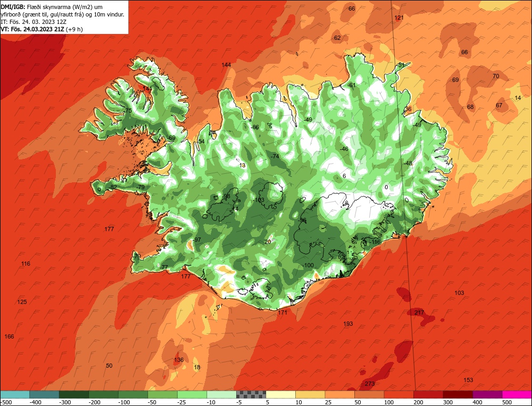The height and width of the screenshot is (406, 532).
Task: Click the '-10' legend scale label
Action: pos(212,402)
